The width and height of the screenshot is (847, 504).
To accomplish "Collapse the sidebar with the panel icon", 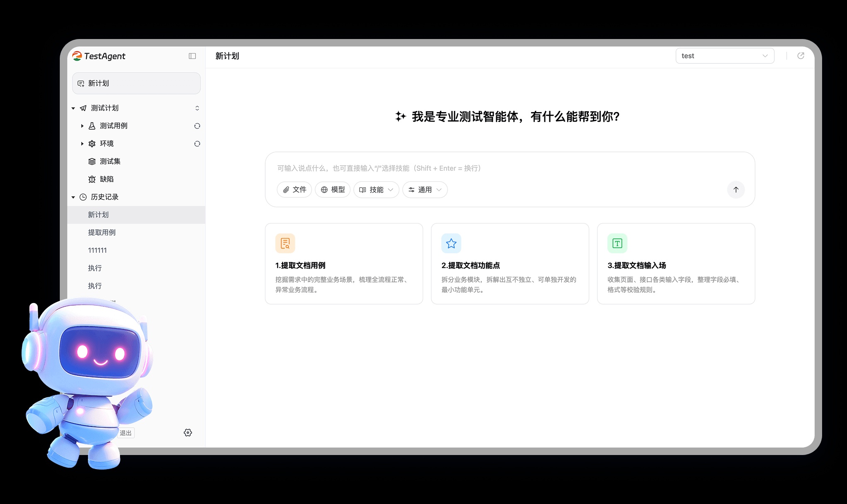I will coord(192,56).
